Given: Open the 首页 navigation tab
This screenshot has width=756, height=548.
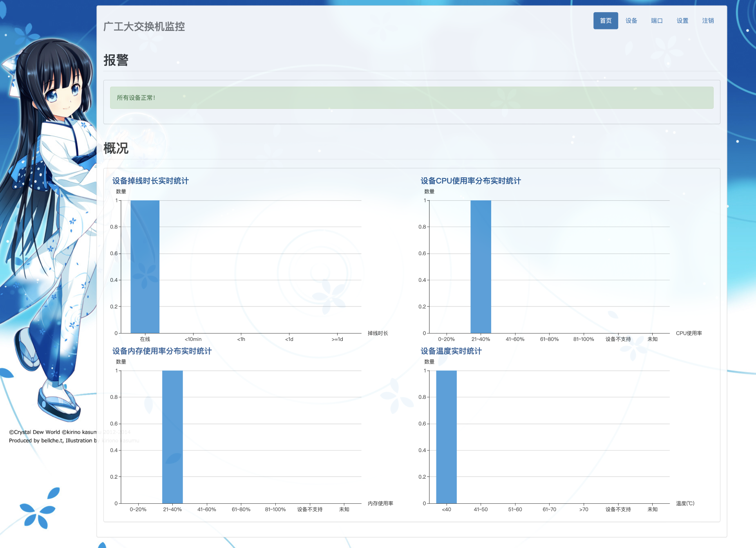Looking at the screenshot, I should tap(606, 21).
